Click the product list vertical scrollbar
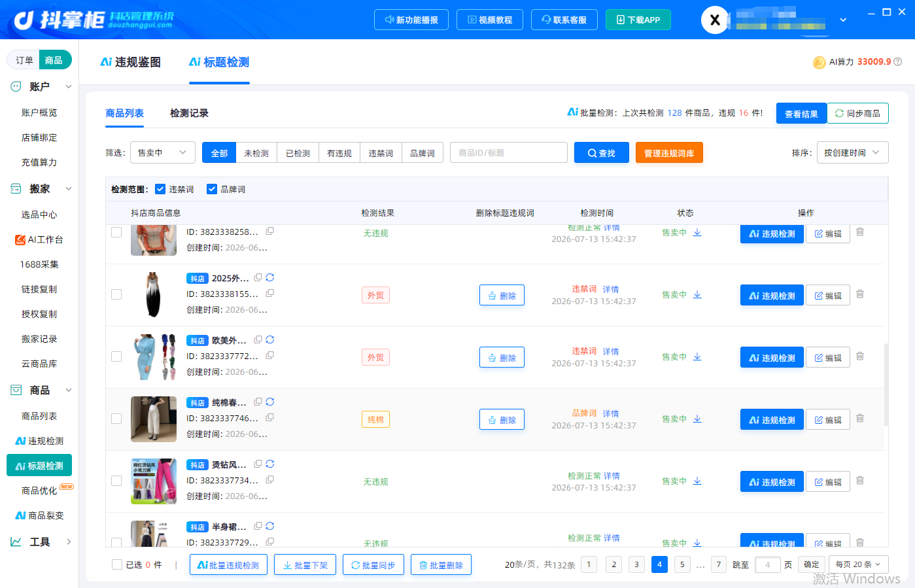Screen dimensions: 915x588 pyautogui.click(x=886, y=384)
